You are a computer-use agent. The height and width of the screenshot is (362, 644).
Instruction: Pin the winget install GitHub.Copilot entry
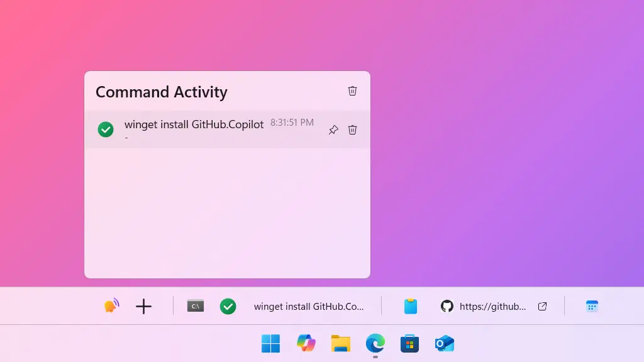click(333, 129)
